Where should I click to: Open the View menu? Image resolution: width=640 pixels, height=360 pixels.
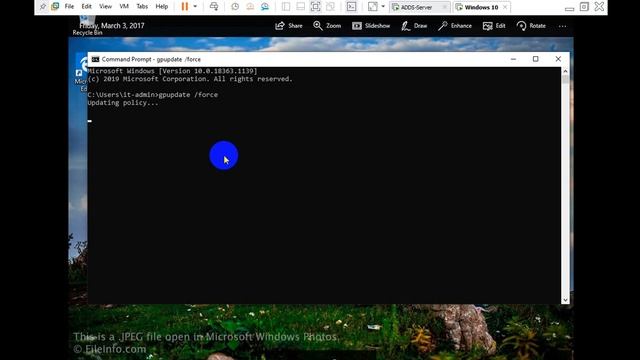click(105, 7)
